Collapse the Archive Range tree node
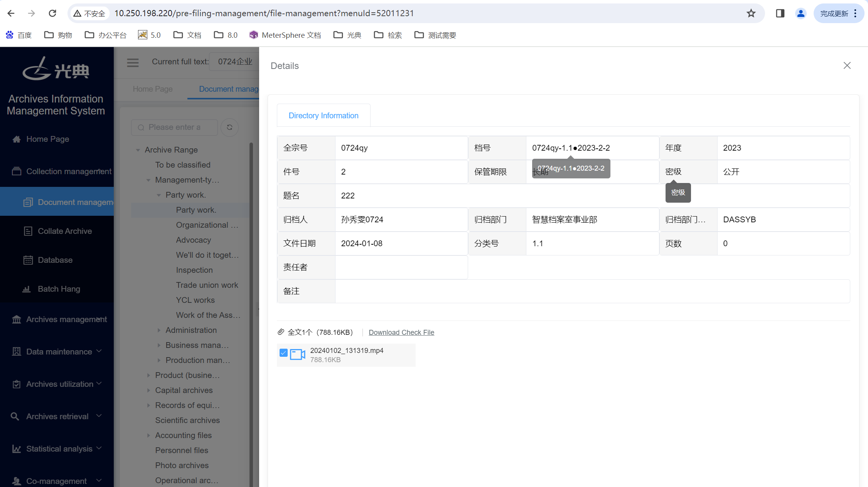Viewport: 868px width, 487px height. pyautogui.click(x=138, y=150)
